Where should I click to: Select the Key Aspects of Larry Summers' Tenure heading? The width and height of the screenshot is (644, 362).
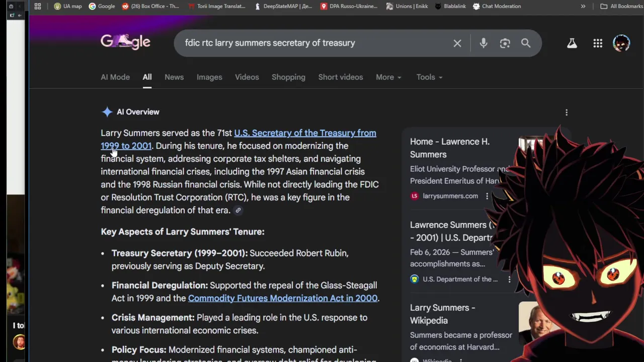point(183,232)
